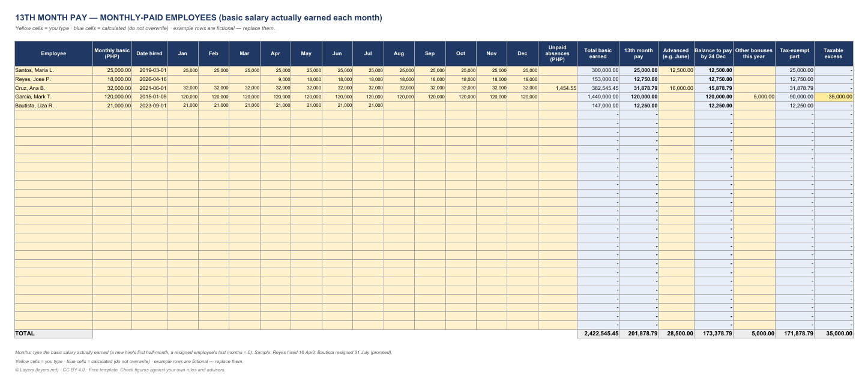Click total basic earned "382,545.45"
868x387 pixels.
[598, 88]
